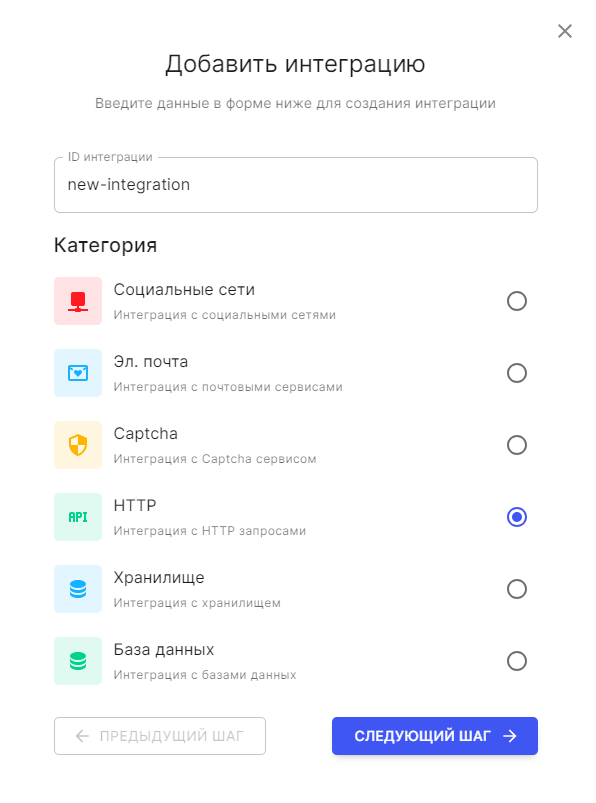Image resolution: width=596 pixels, height=803 pixels.
Task: Click the green API icon for HTTP
Action: click(78, 517)
